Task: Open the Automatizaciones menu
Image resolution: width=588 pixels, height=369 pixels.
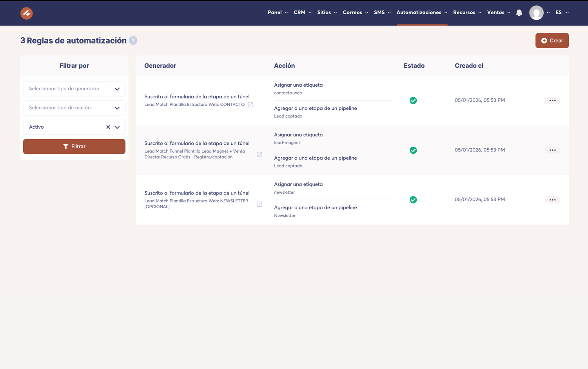Action: click(422, 13)
